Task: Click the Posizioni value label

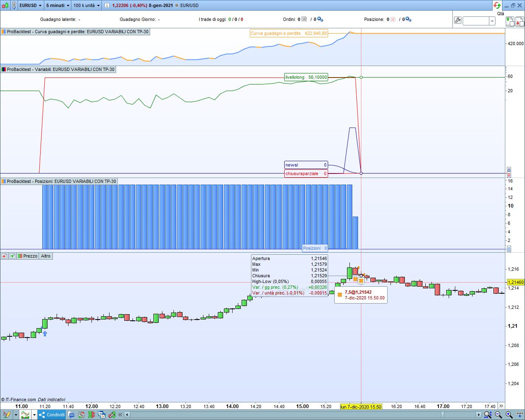Action: coord(315,248)
